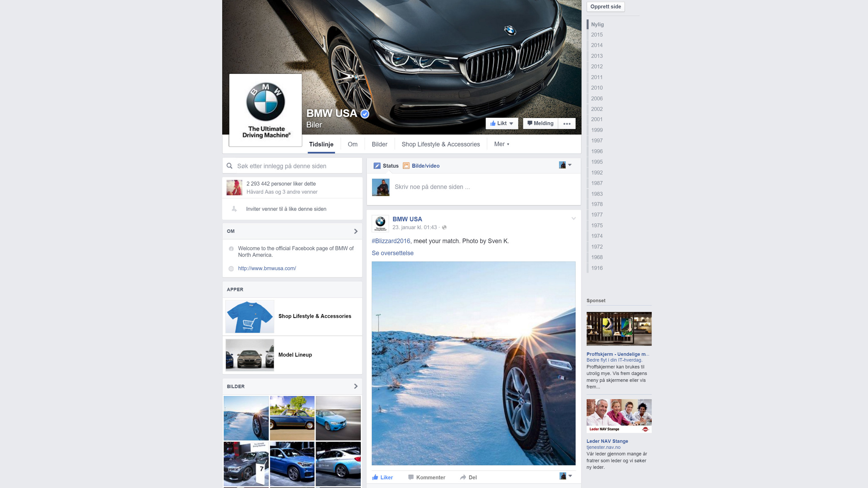Screen dimensions: 868x488
Task: Click the BMW USA avatar in the post header
Action: point(380,223)
